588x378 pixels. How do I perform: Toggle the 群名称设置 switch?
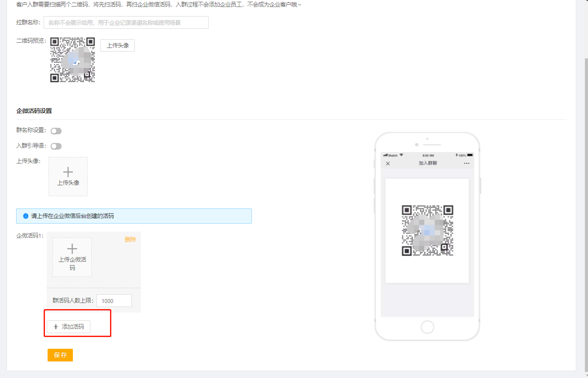click(x=56, y=131)
